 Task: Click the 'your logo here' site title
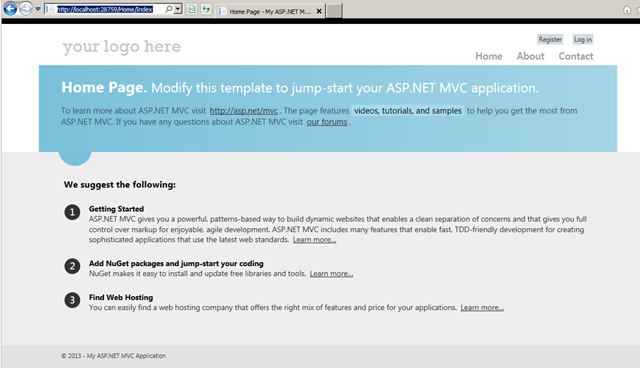pos(122,47)
